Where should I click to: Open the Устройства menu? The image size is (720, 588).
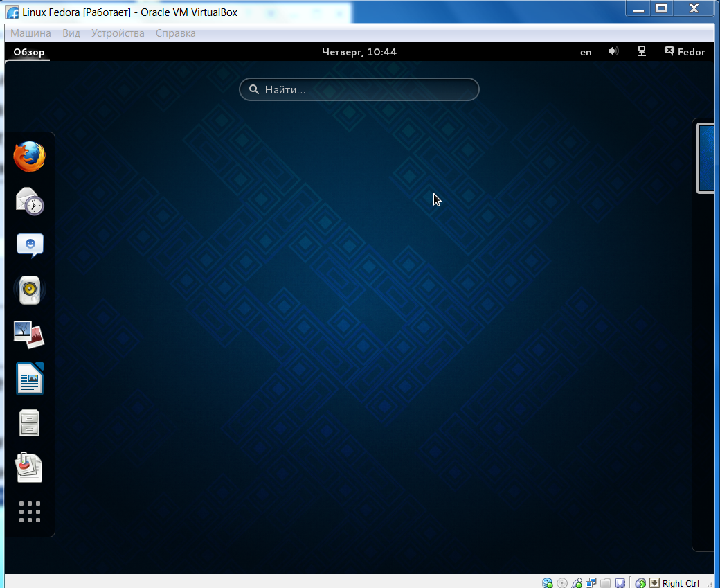pos(118,33)
